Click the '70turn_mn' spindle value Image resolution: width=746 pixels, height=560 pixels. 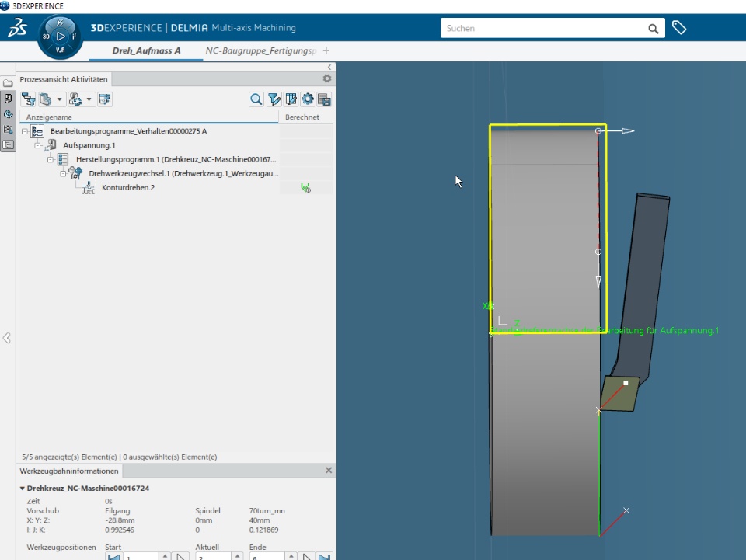(x=267, y=511)
